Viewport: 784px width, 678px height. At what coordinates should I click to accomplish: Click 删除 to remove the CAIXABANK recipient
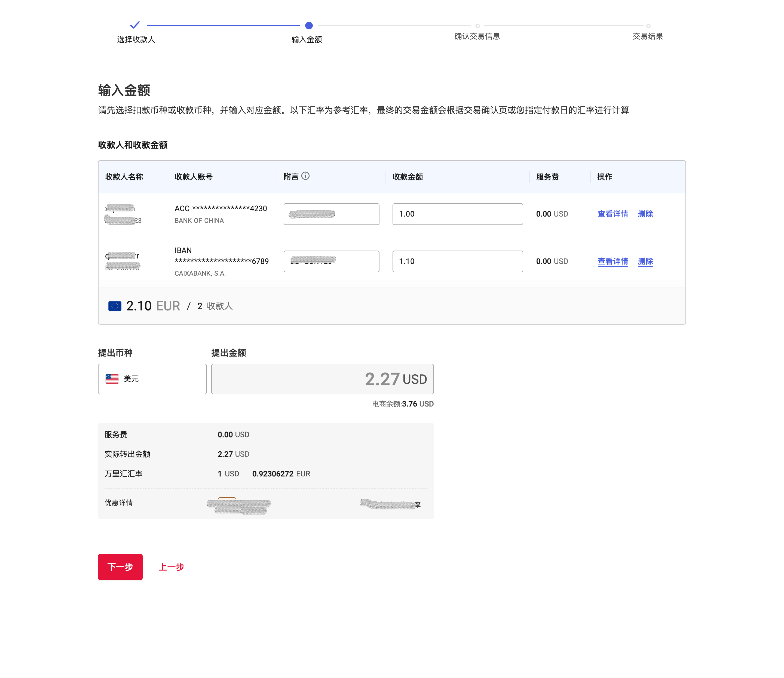tap(645, 261)
